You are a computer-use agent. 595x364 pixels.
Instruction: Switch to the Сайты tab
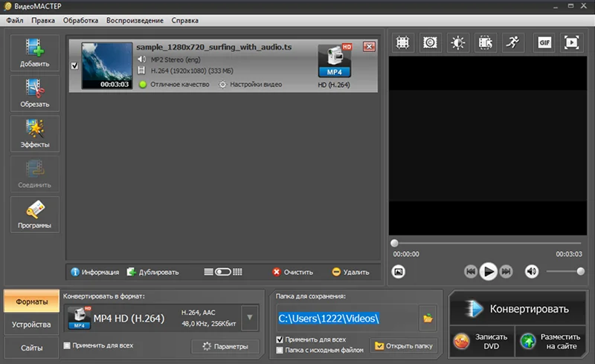[31, 348]
